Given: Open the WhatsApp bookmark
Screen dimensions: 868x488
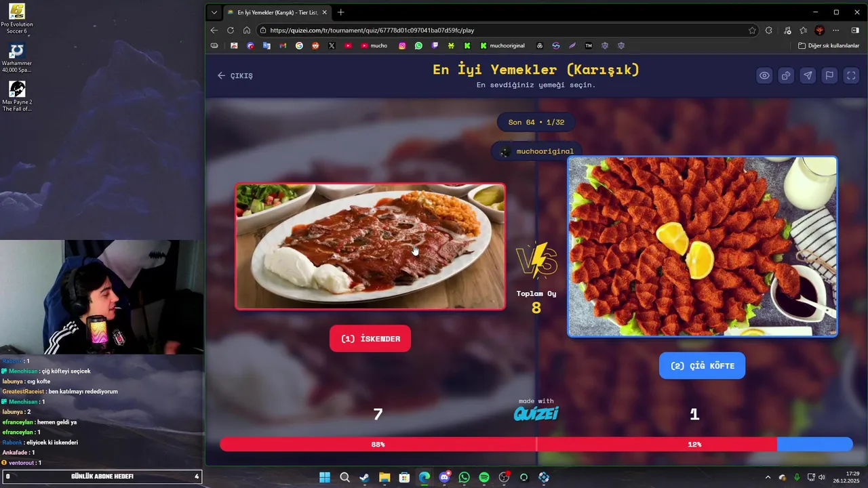Looking at the screenshot, I should pos(418,46).
